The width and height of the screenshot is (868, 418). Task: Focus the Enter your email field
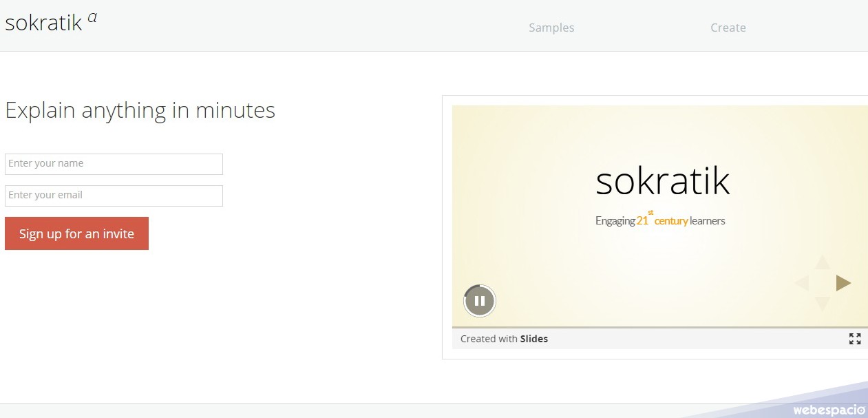114,196
